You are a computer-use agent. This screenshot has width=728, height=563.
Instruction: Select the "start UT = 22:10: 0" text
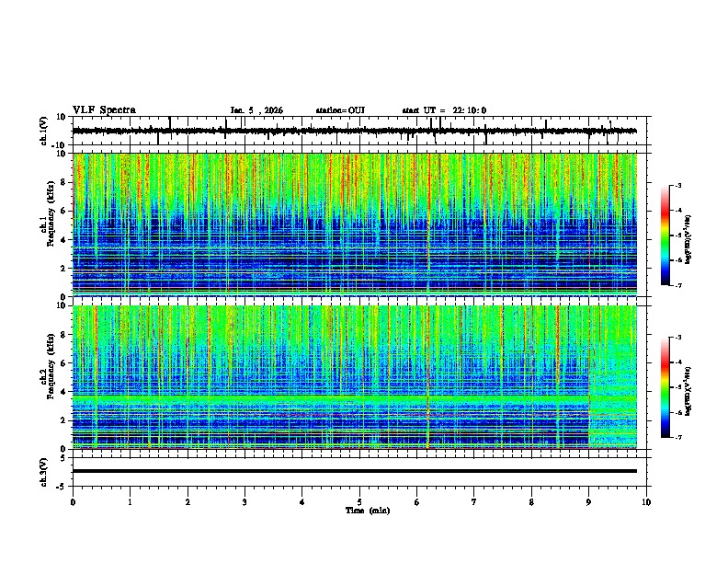point(444,110)
